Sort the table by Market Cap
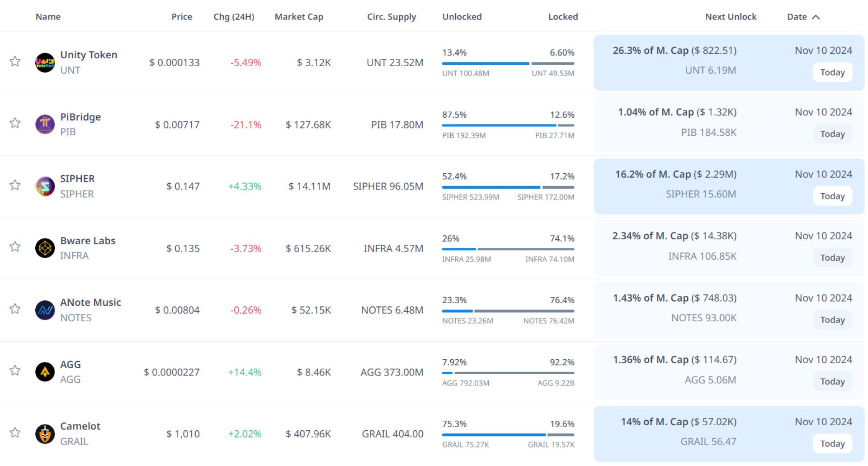This screenshot has height=466, width=868. coord(299,17)
